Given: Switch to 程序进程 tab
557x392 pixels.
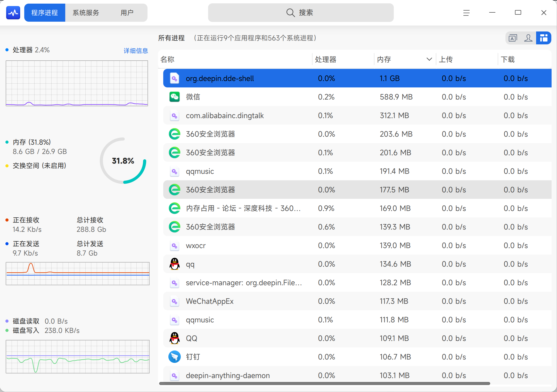Looking at the screenshot, I should (45, 13).
